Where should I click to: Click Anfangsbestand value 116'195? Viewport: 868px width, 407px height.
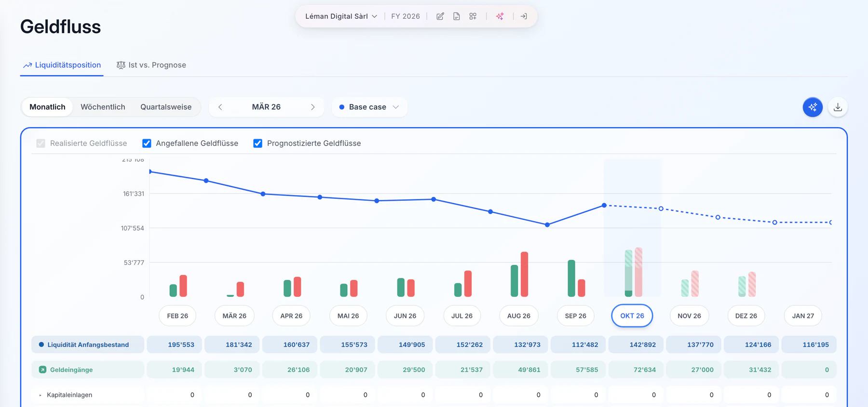809,345
